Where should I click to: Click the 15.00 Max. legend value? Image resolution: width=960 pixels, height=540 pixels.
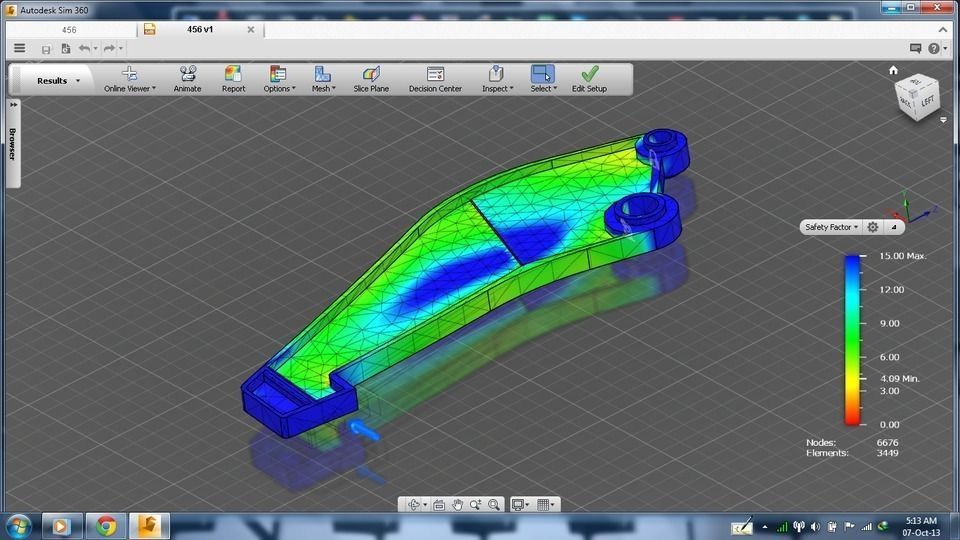pos(902,256)
